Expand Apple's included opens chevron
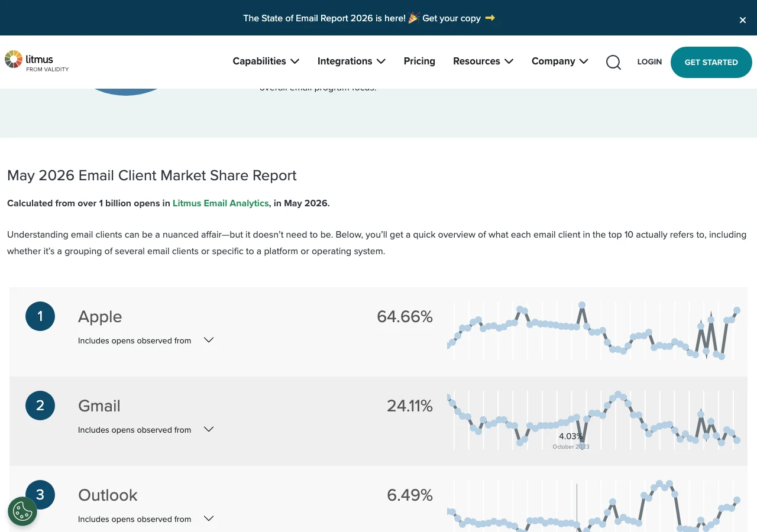757x532 pixels. (x=209, y=340)
